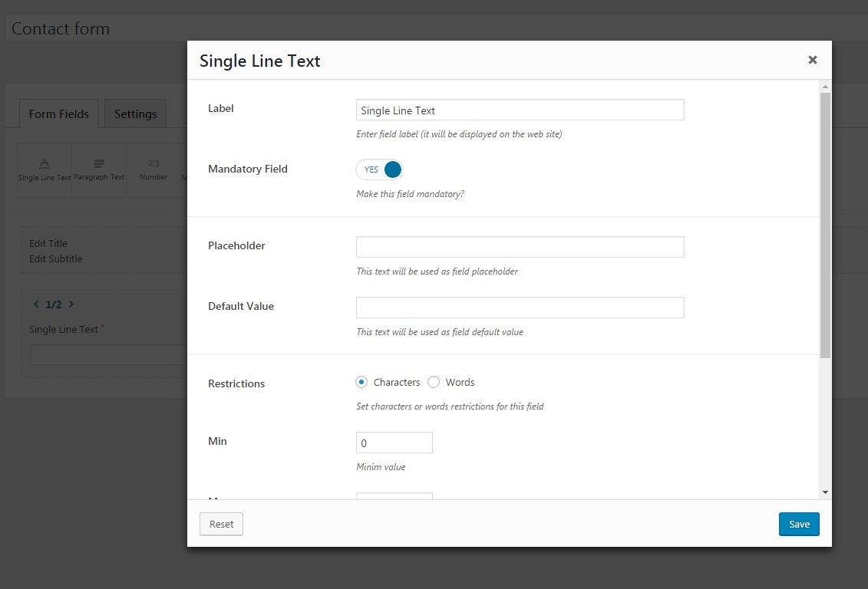
Task: Click Edit Subtitle in the form preview
Action: (55, 258)
